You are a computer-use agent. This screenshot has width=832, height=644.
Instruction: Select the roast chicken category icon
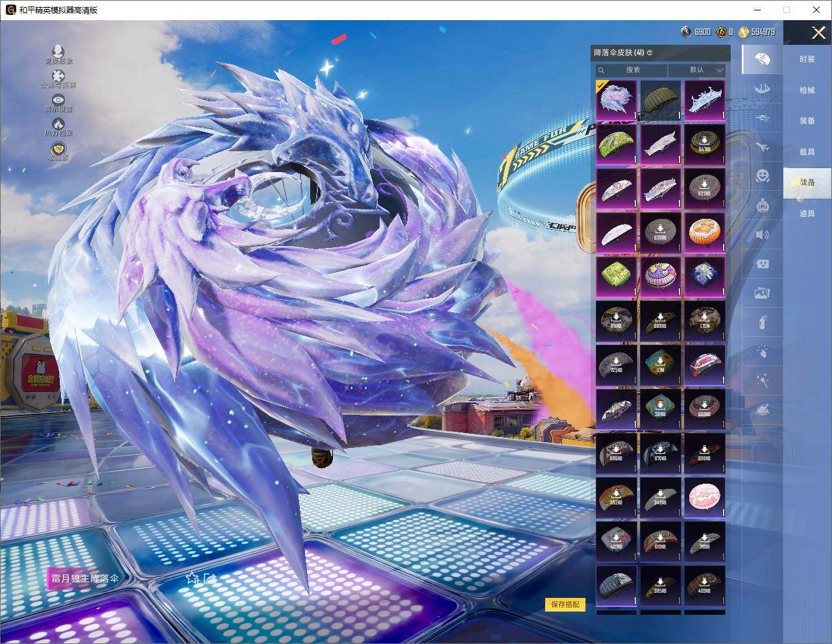(763, 410)
